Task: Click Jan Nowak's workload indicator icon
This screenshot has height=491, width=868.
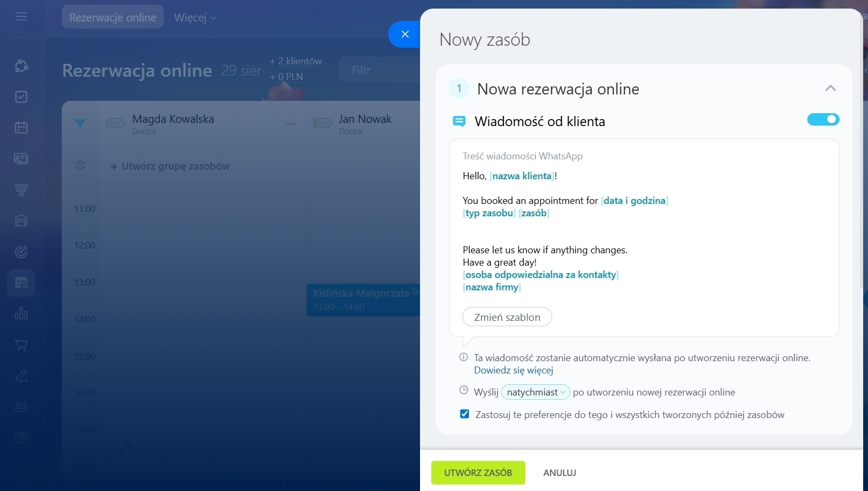Action: click(322, 123)
